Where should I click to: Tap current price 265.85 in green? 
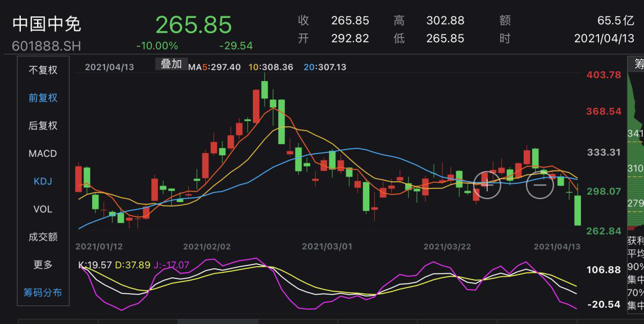(x=193, y=25)
